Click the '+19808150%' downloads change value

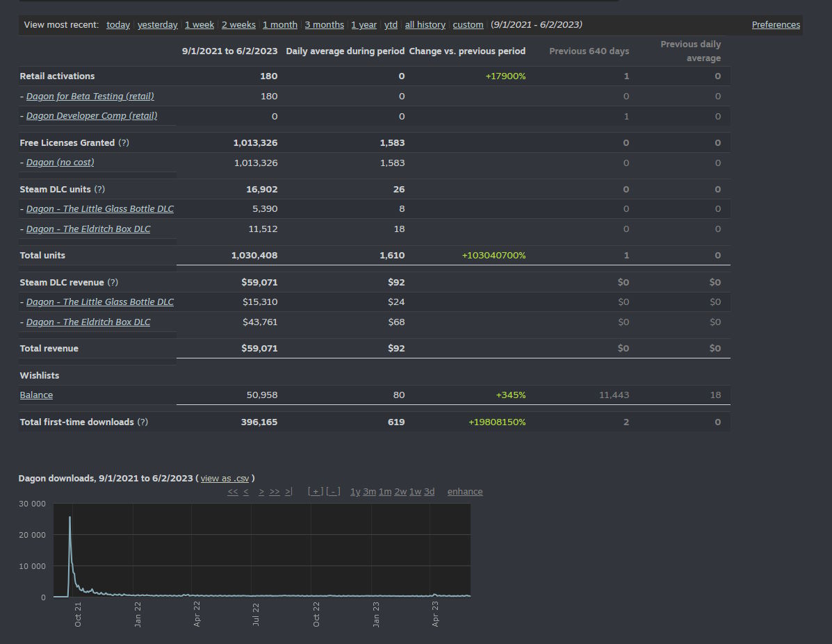(x=497, y=422)
